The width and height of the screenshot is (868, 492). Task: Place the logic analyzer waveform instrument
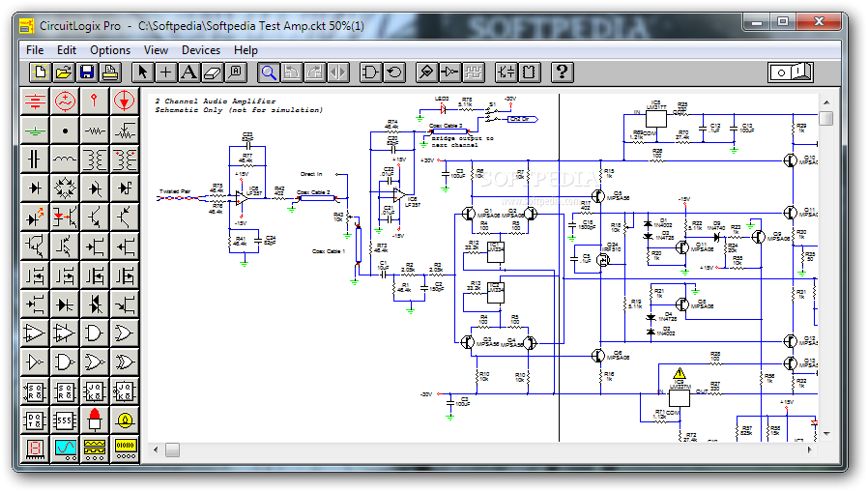click(x=95, y=449)
